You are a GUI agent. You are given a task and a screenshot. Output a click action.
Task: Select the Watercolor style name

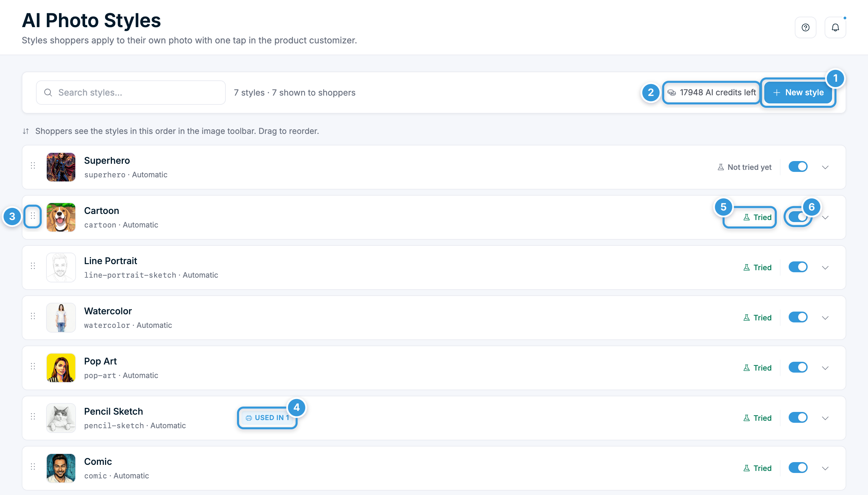(x=108, y=311)
